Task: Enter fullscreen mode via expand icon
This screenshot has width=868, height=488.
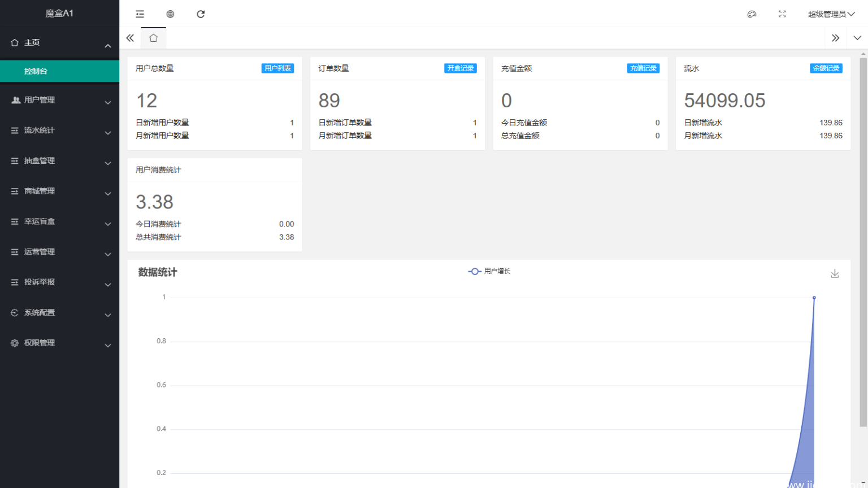Action: click(782, 14)
